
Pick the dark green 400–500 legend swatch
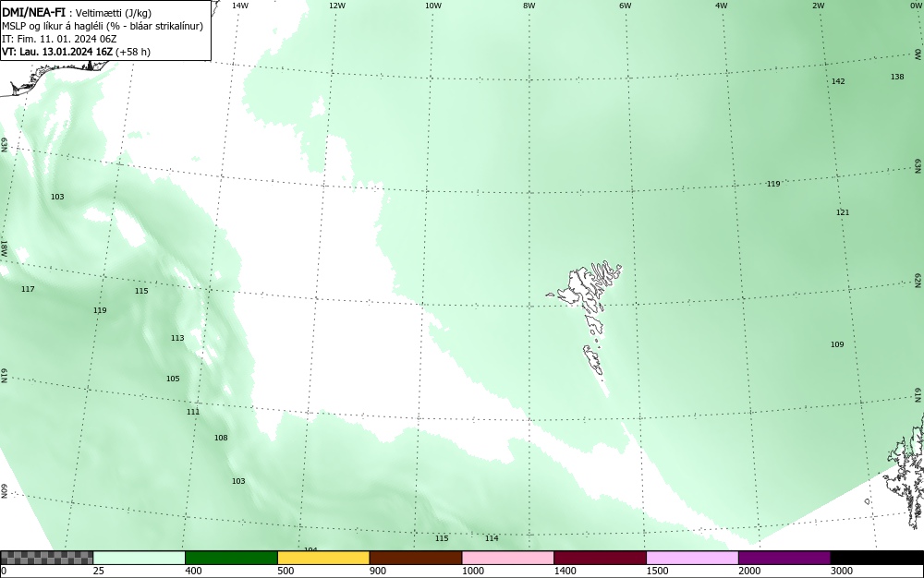(x=231, y=558)
